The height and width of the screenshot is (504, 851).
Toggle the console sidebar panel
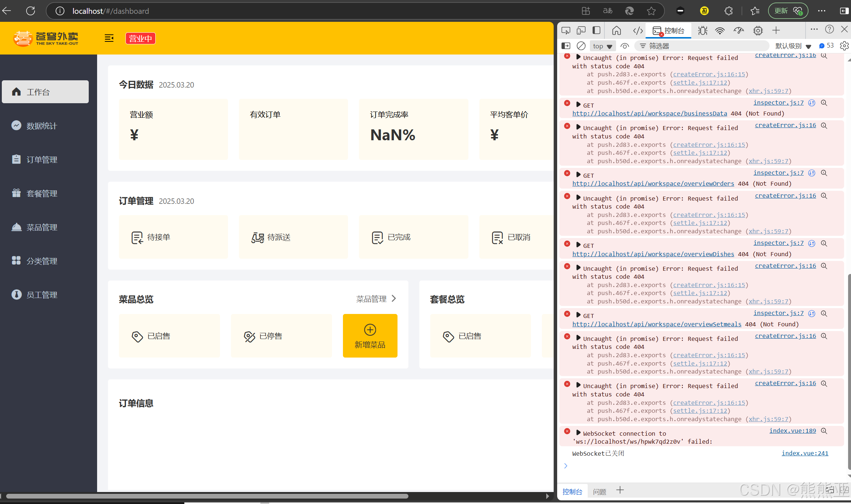566,46
